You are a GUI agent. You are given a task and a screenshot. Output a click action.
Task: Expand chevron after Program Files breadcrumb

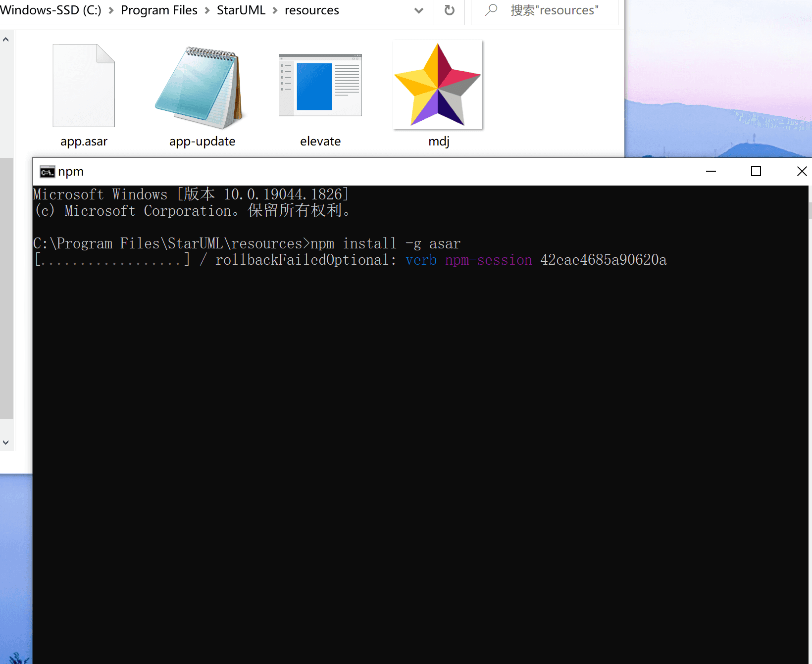click(207, 10)
